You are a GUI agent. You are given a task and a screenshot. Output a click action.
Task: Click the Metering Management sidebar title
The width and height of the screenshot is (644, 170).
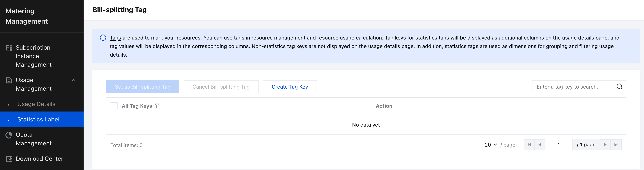pyautogui.click(x=27, y=16)
